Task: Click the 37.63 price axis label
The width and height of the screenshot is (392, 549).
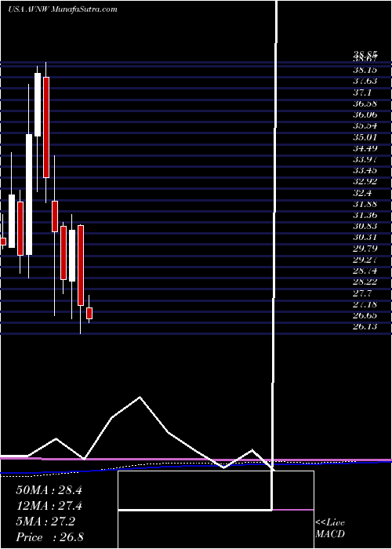Action: 365,82
